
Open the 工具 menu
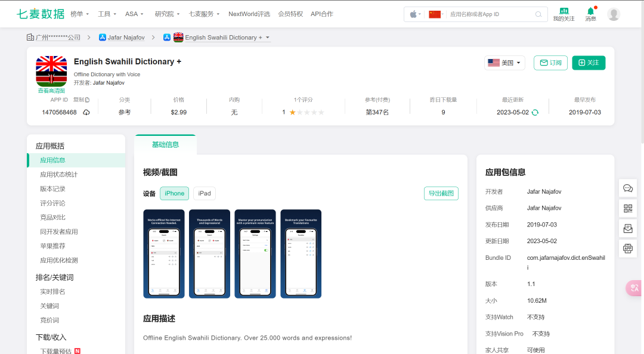tap(107, 14)
